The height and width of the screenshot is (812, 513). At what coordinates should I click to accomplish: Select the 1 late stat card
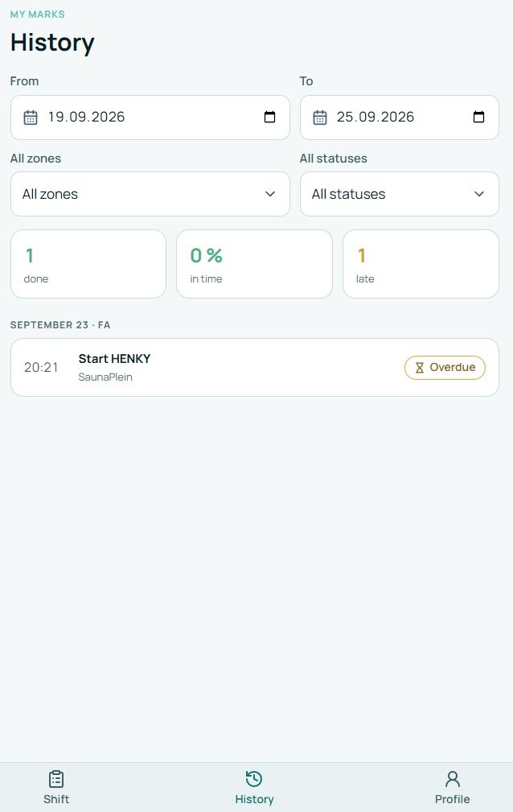421,264
